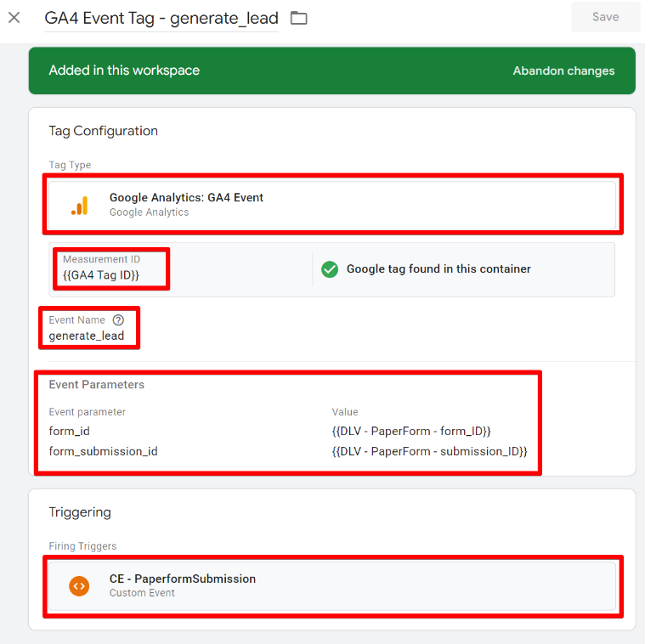Click the {{DLV - PaperForm - form_ID}} value
The height and width of the screenshot is (644, 645).
tap(411, 431)
